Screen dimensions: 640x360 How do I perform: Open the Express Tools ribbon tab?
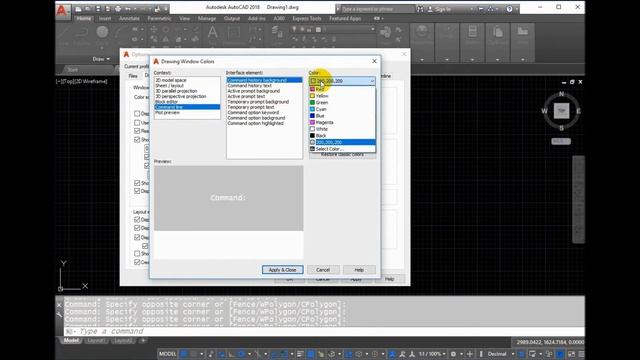click(307, 18)
